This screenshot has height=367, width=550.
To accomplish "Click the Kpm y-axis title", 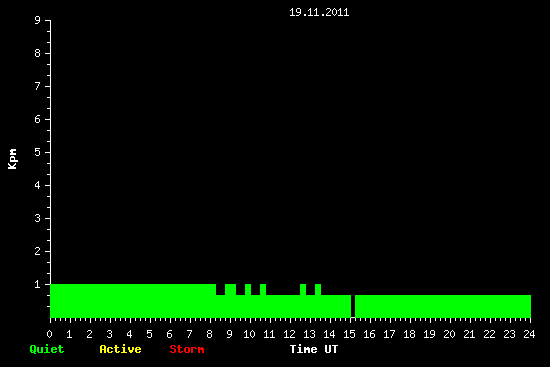I will pos(13,159).
